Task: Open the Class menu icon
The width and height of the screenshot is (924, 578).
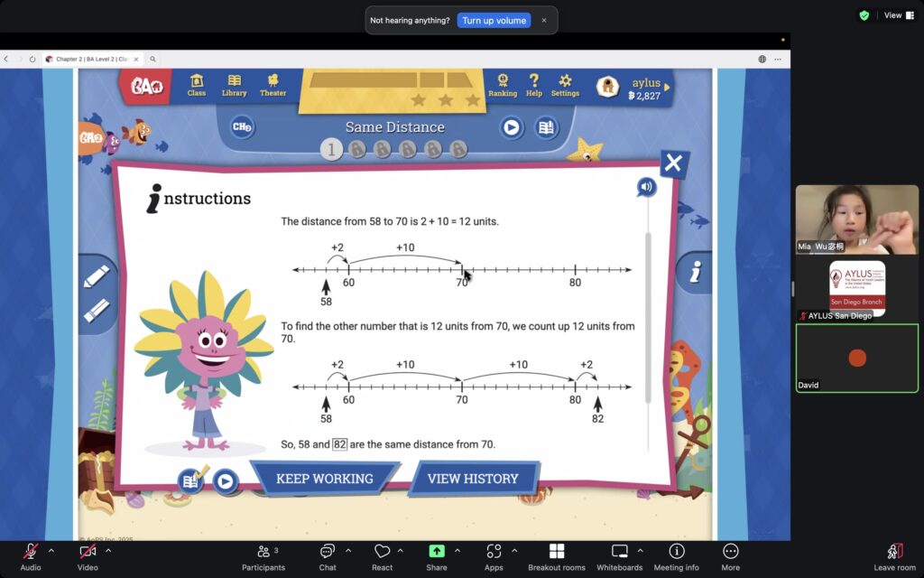Action: click(197, 85)
